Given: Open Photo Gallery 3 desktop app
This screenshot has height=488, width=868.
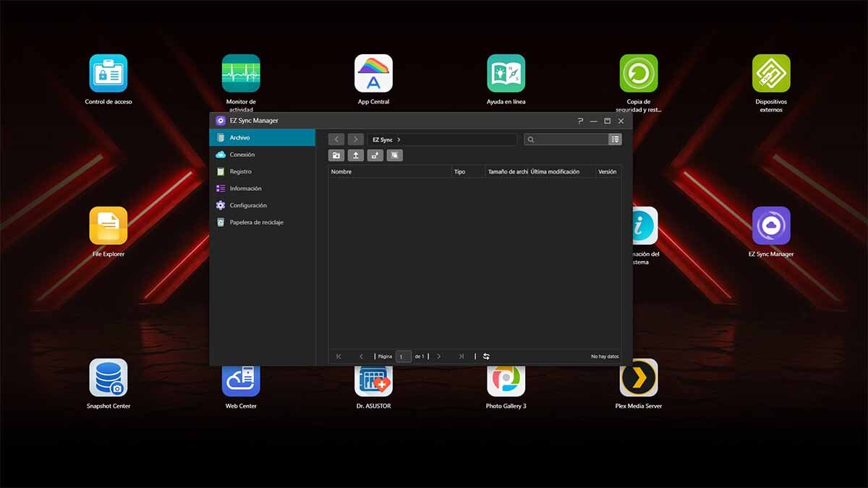Looking at the screenshot, I should [x=506, y=381].
